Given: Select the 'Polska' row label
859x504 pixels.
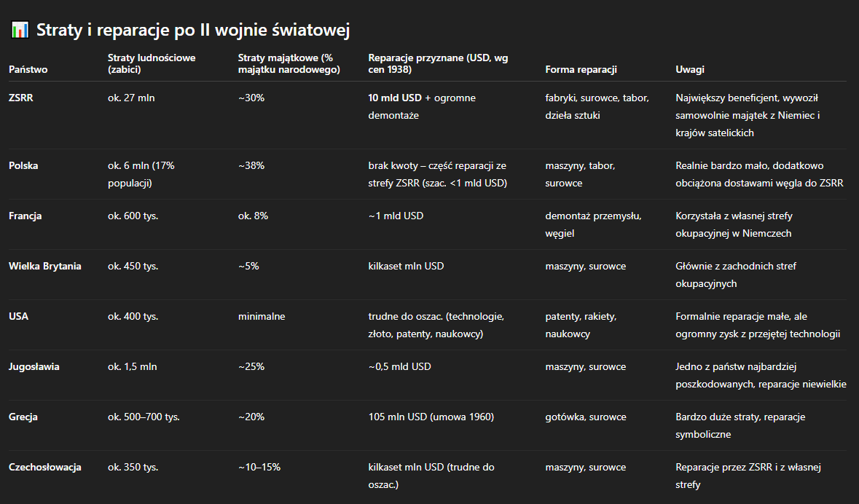Looking at the screenshot, I should tap(23, 165).
